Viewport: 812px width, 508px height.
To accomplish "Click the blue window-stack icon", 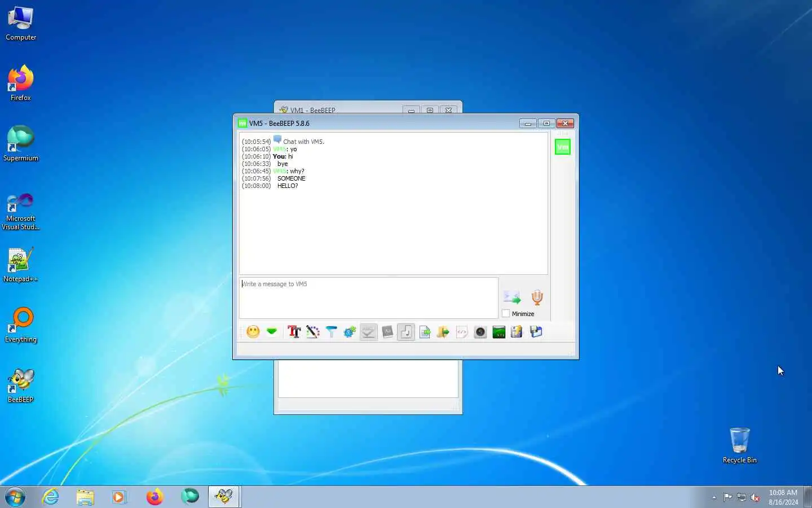I will click(536, 332).
